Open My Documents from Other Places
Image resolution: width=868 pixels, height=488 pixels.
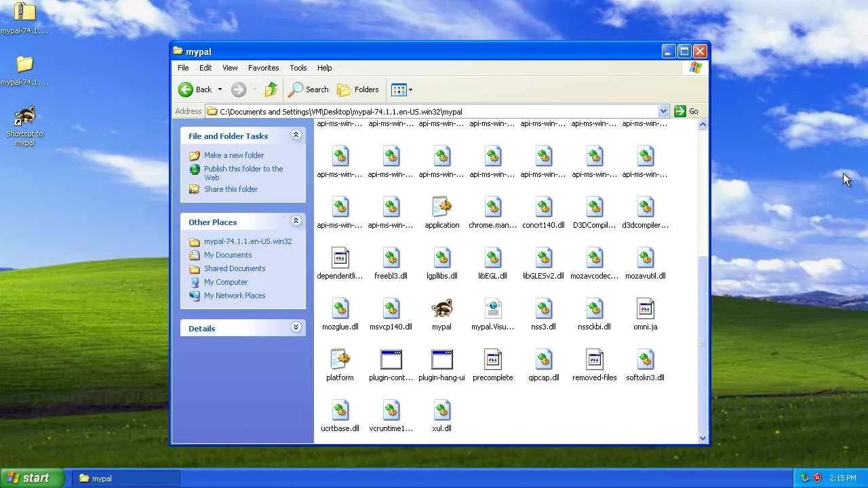point(228,255)
